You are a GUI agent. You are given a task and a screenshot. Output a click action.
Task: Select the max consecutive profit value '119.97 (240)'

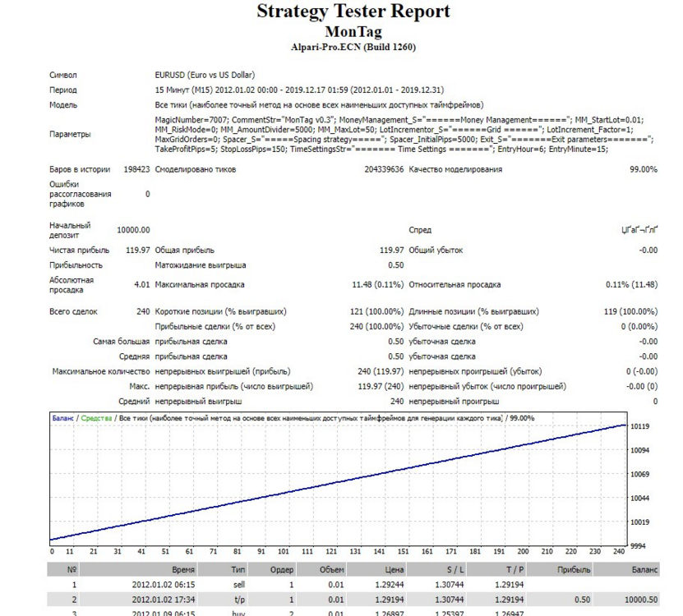click(x=381, y=386)
